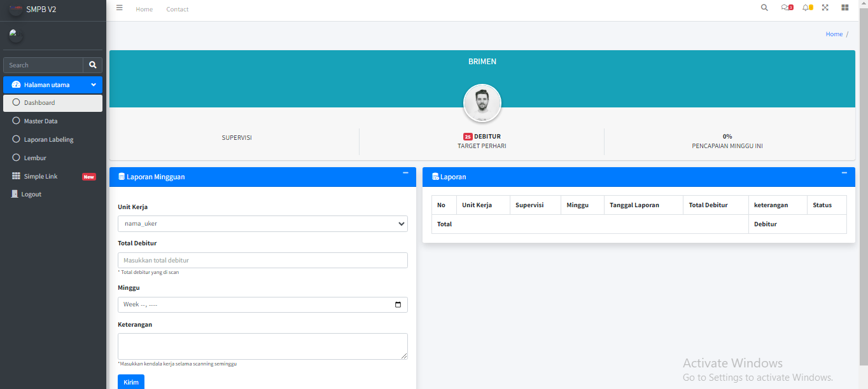Toggle fullscreen with the expand arrows icon
Image resolution: width=868 pixels, height=389 pixels.
[x=825, y=8]
